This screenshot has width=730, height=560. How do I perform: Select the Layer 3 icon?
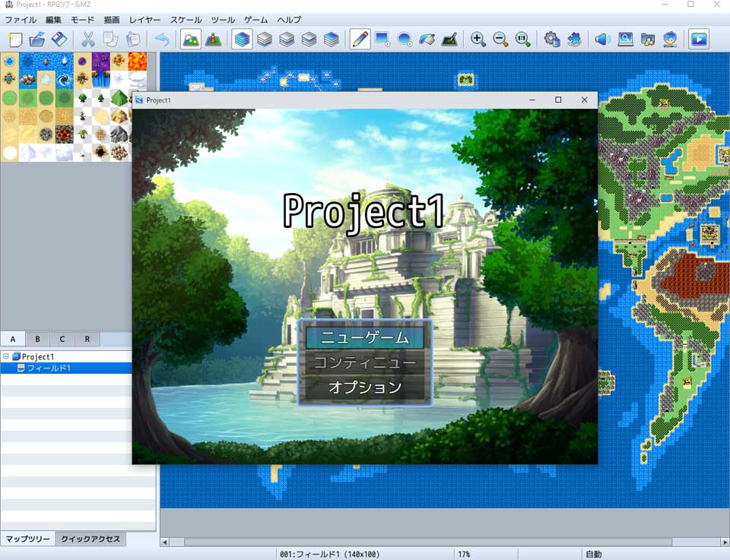click(x=309, y=39)
